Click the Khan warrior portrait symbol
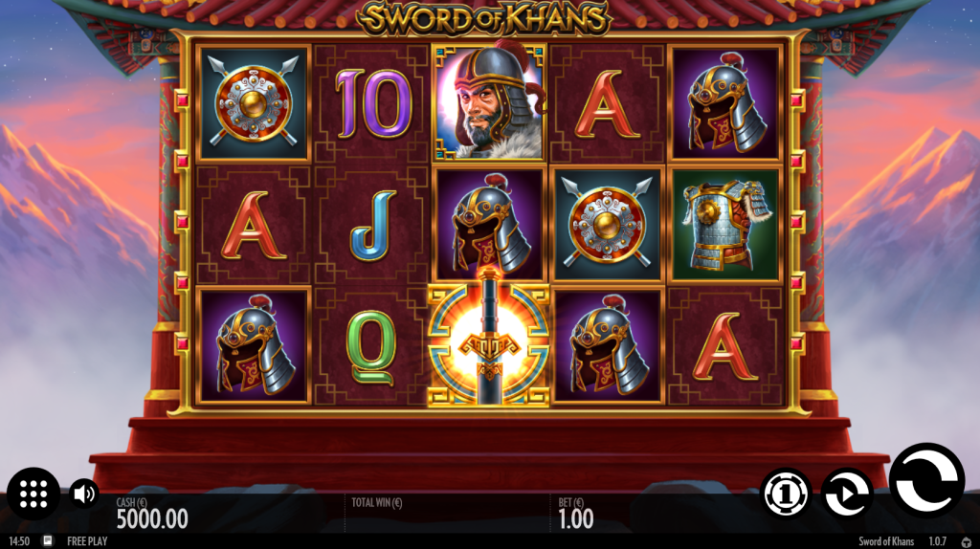Image resolution: width=980 pixels, height=549 pixels. click(489, 100)
